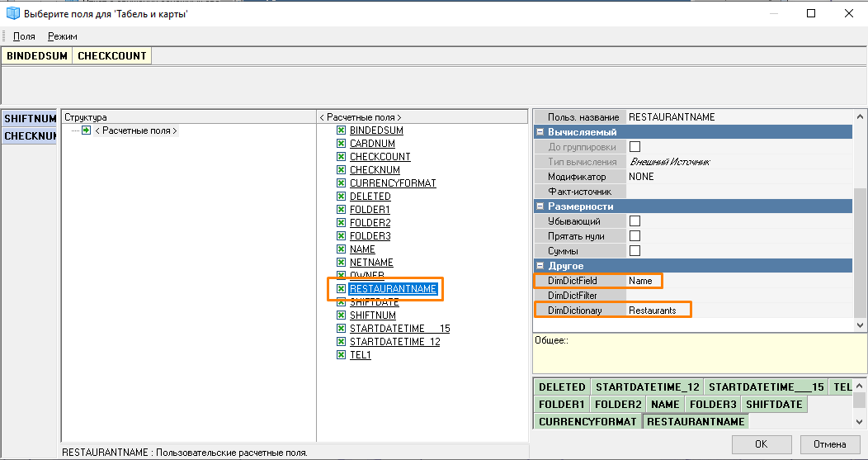
Task: Click the green arrow icon in Структура tree
Action: 86,130
